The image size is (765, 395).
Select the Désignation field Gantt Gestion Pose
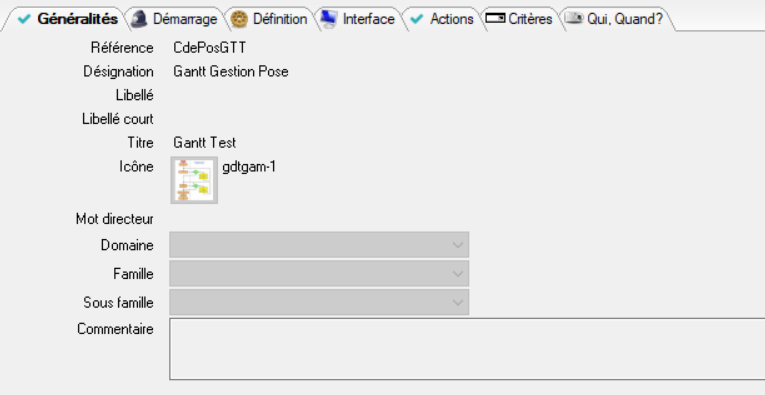231,72
